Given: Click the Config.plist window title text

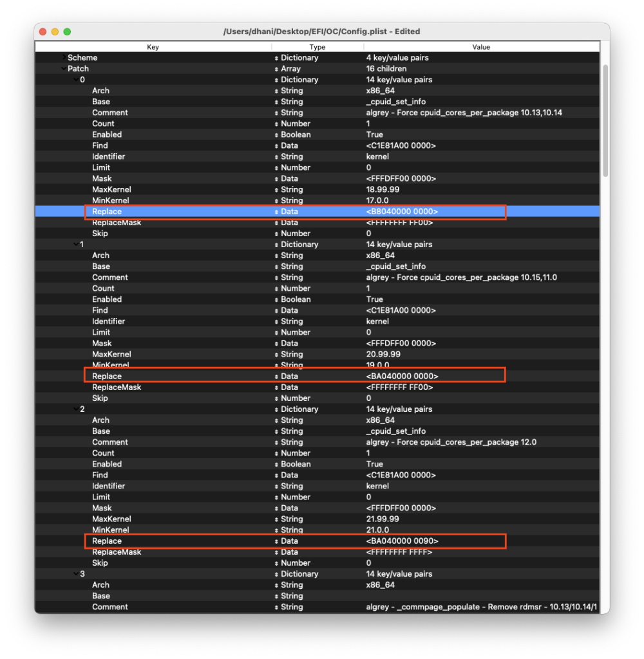Looking at the screenshot, I should pos(322,32).
